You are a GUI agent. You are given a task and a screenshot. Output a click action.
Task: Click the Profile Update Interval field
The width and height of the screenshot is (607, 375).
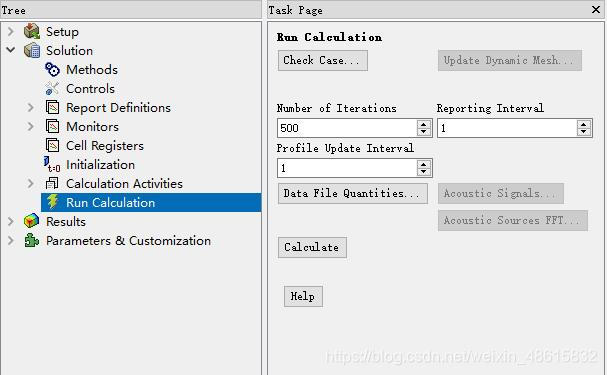pyautogui.click(x=347, y=168)
